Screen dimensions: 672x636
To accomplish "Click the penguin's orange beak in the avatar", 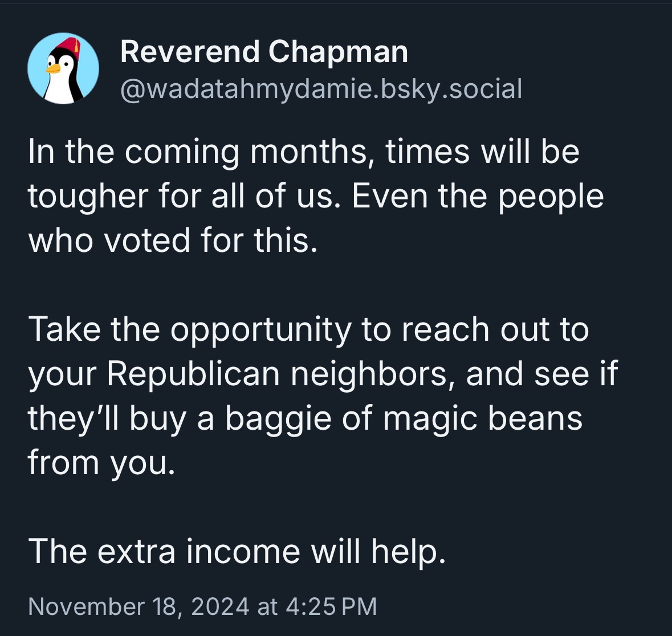I will (x=52, y=69).
